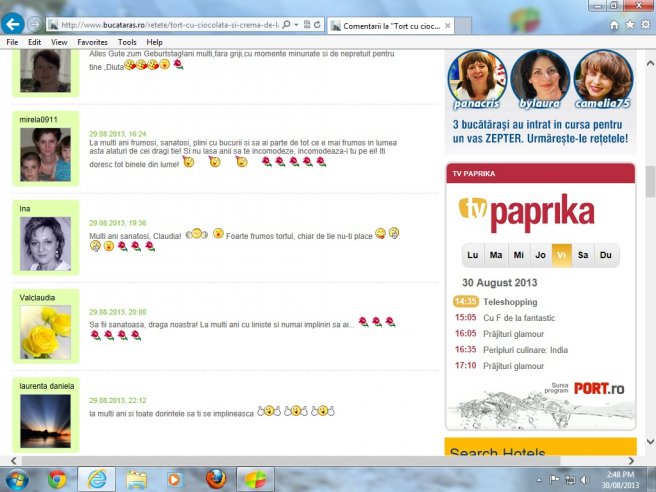656x492 pixels.
Task: Open the favorites star icon
Action: tap(630, 24)
